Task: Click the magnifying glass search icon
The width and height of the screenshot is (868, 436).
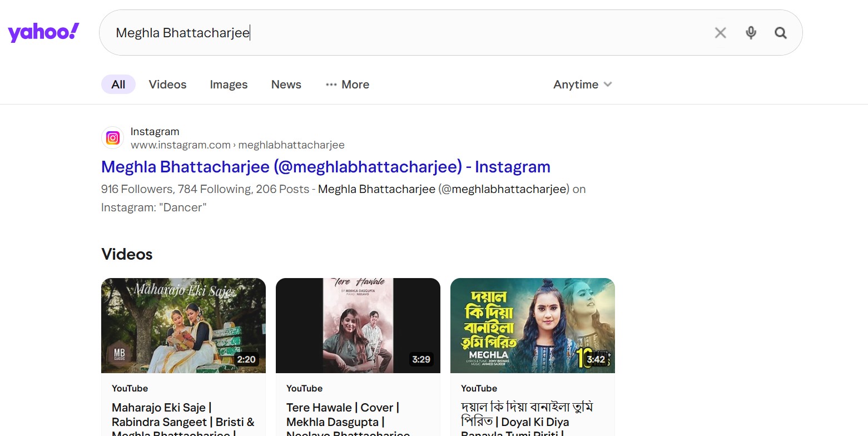Action: click(781, 33)
